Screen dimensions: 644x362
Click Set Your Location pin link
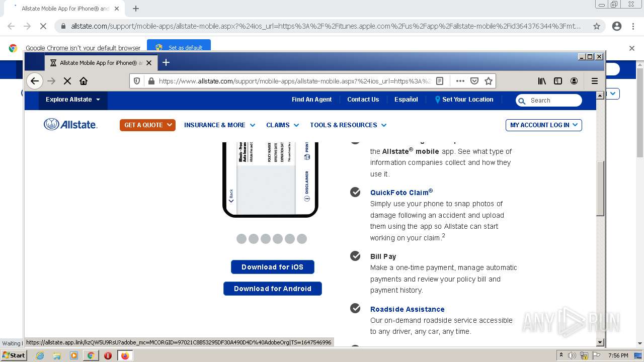coord(464,100)
